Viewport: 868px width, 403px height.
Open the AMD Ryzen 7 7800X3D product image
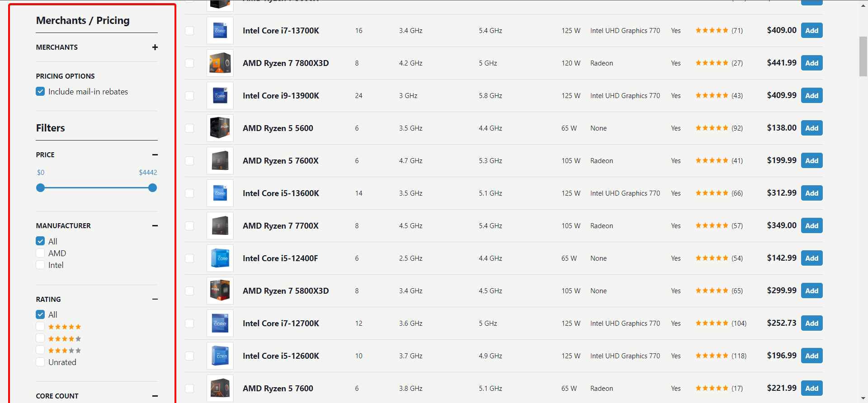pos(220,63)
